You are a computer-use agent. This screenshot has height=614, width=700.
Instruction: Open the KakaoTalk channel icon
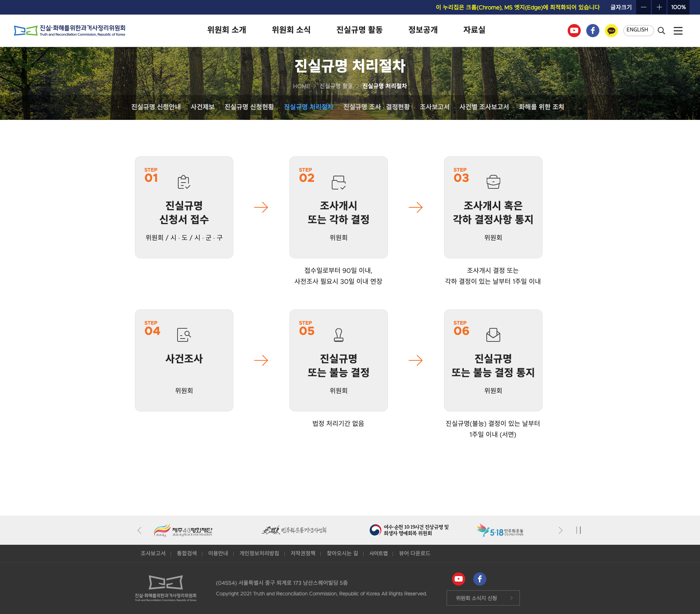(x=611, y=31)
